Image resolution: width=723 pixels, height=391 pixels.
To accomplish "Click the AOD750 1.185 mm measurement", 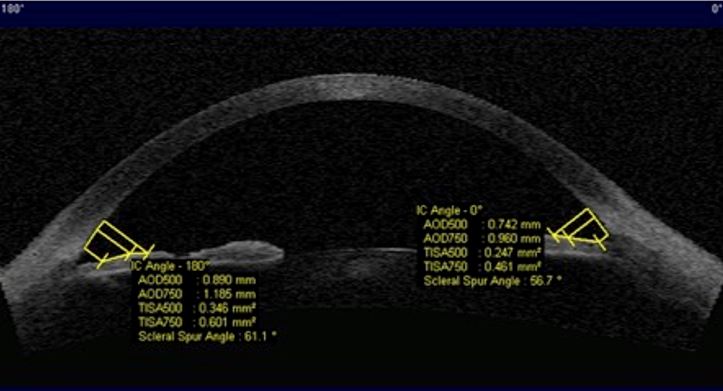I will [197, 294].
